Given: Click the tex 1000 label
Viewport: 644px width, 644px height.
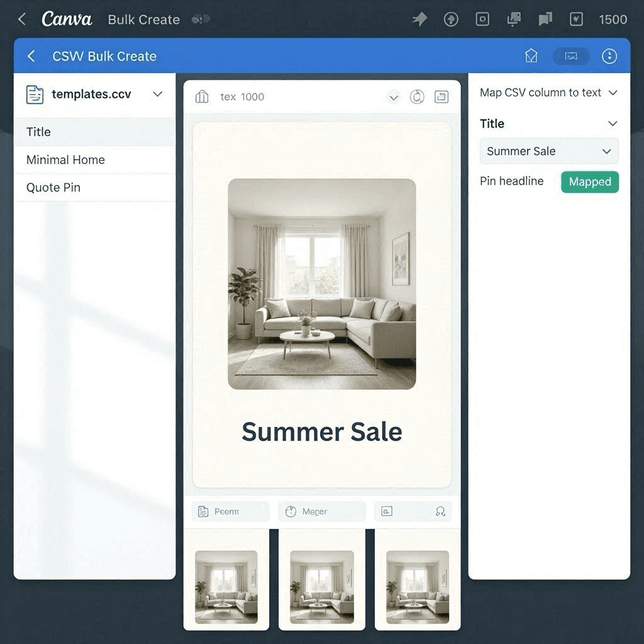Looking at the screenshot, I should pyautogui.click(x=242, y=97).
